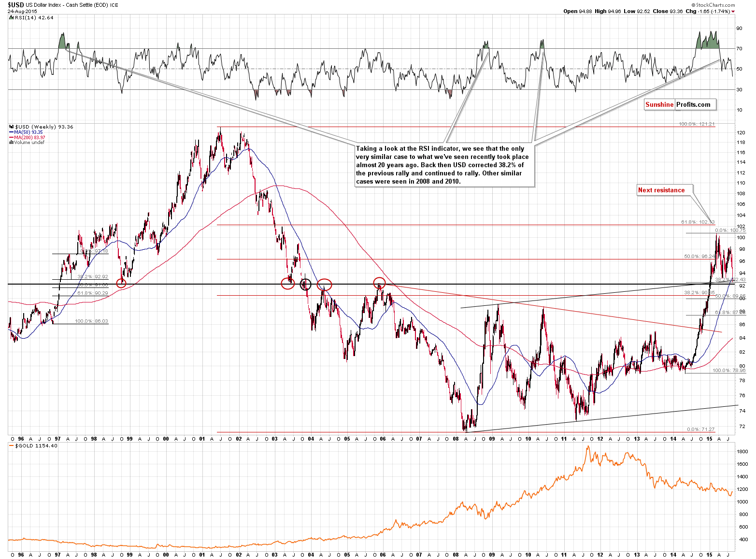756x559 pixels.
Task: Click the 'Chg -1.65 (-1.74%)' value
Action: pos(708,11)
